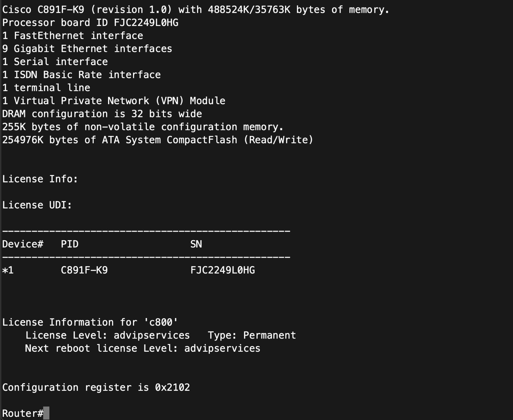Click the Processor board ID line's serial number
Viewport: 513px width, 420px height.
(146, 23)
